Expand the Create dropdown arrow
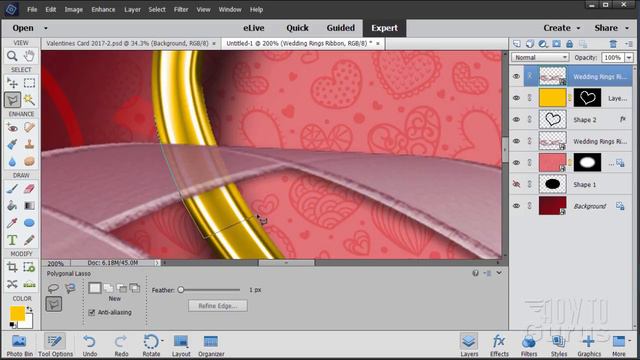The height and width of the screenshot is (360, 640). [x=578, y=28]
